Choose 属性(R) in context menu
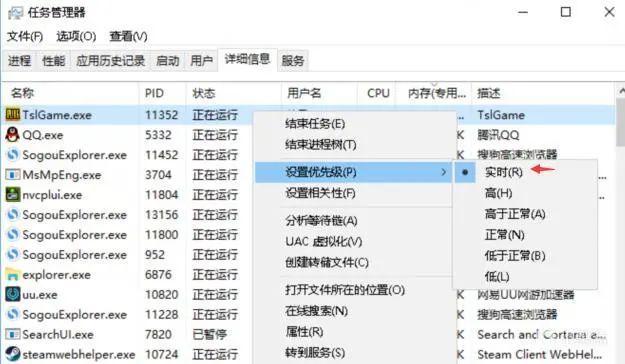Viewport: 625px width, 364px height. click(x=304, y=331)
